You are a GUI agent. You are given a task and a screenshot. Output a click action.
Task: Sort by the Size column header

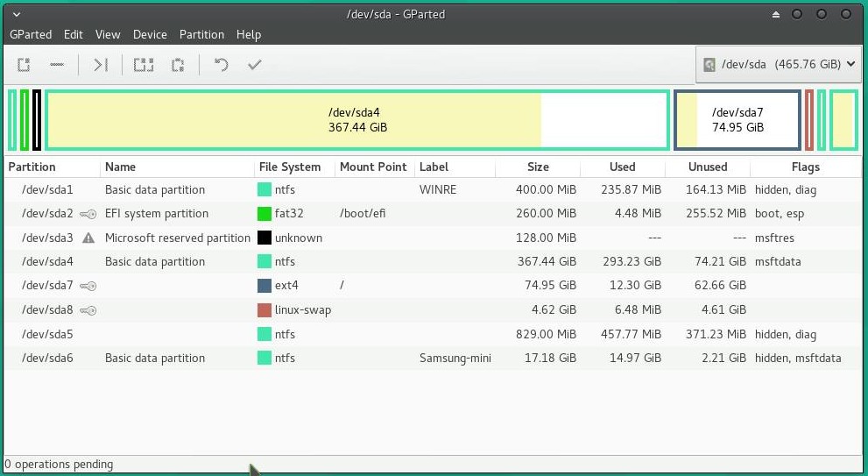(x=538, y=167)
